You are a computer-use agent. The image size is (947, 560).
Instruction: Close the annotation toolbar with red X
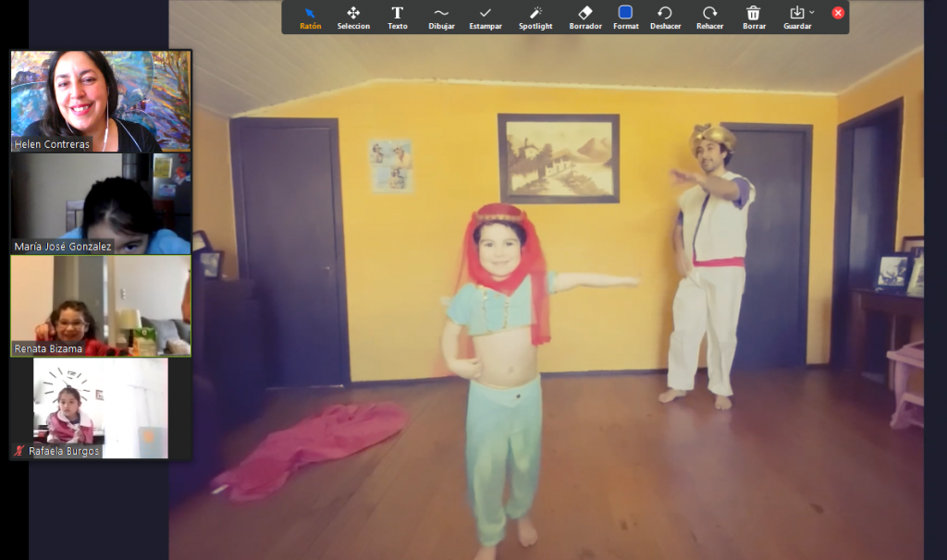point(838,13)
